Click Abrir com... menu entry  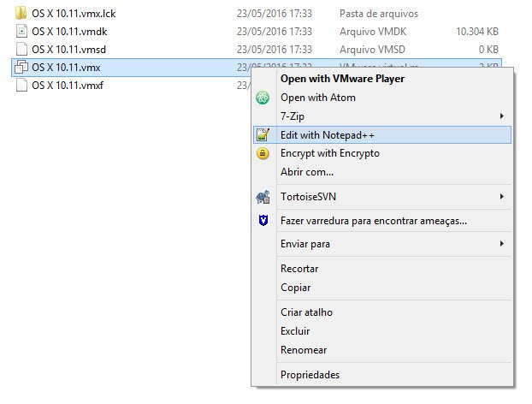click(x=382, y=172)
